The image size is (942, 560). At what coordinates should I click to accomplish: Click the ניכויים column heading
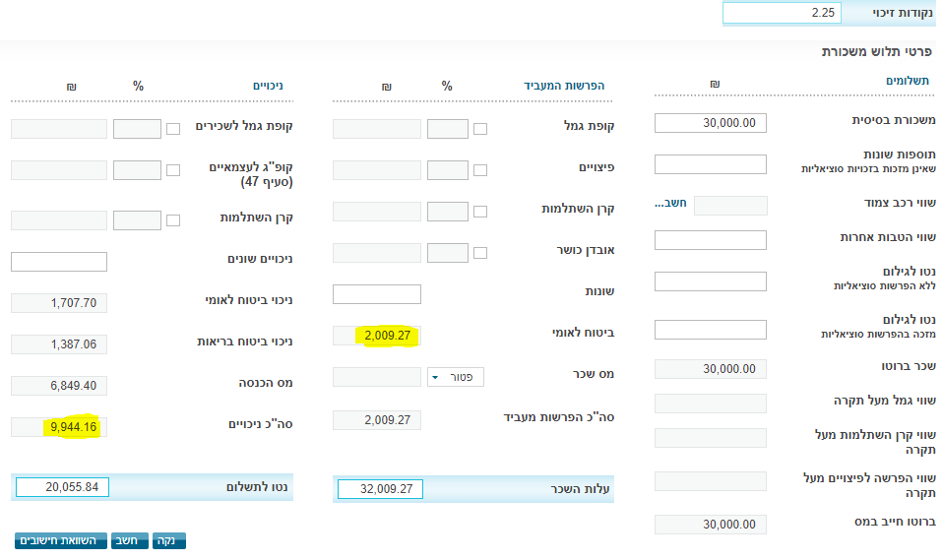268,86
